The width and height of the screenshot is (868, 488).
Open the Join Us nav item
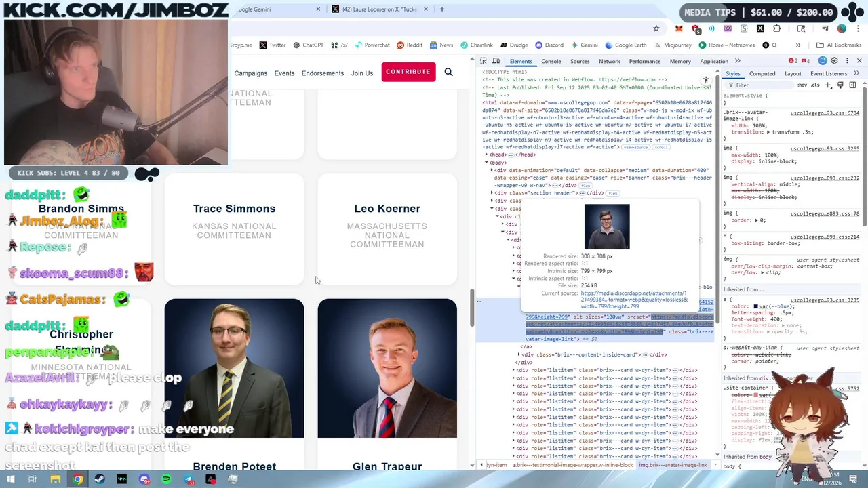[x=362, y=73]
